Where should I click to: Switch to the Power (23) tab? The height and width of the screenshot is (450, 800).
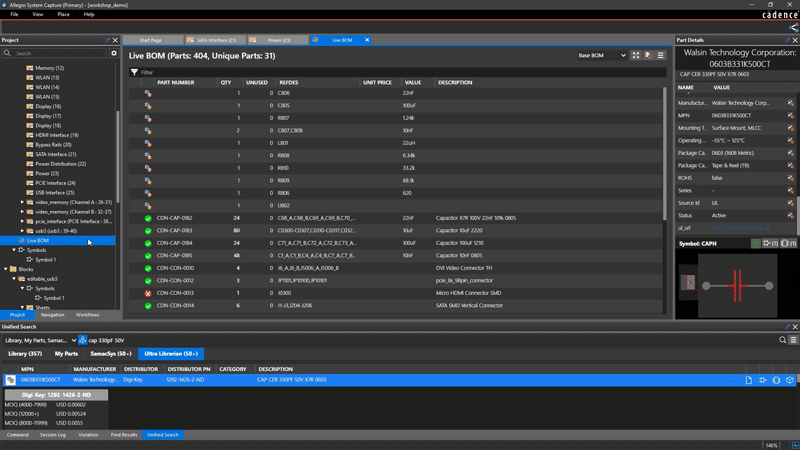[x=278, y=40]
